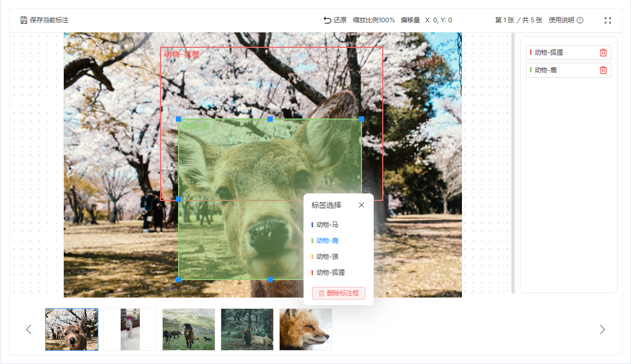This screenshot has height=364, width=631.
Task: Open the deer in forest thumbnail
Action: tap(247, 329)
